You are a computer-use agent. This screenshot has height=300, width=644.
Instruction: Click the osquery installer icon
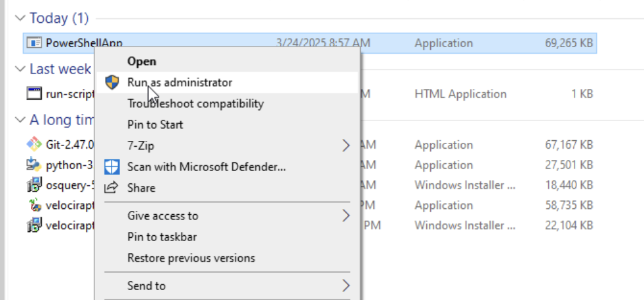pyautogui.click(x=34, y=185)
